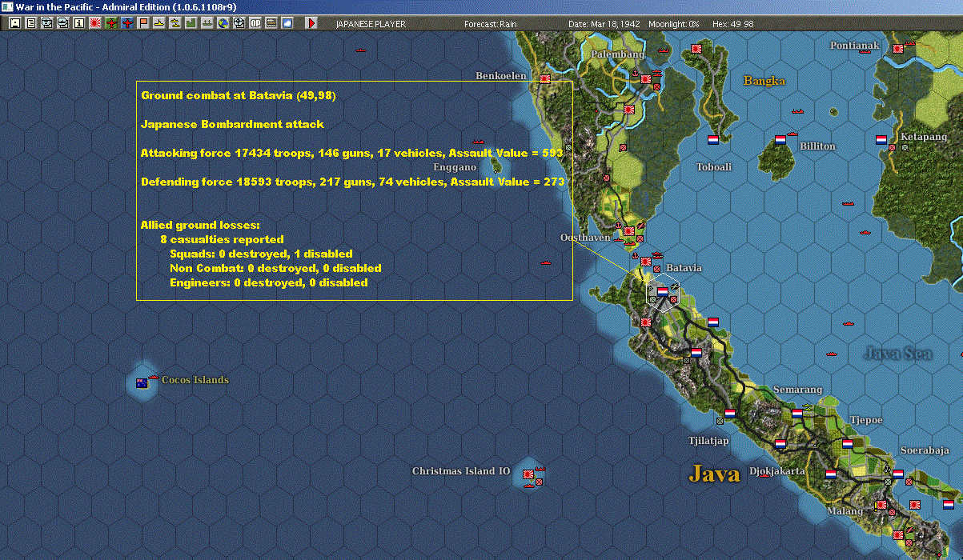Click the 'Defending force 18593 troops' line

pos(352,182)
